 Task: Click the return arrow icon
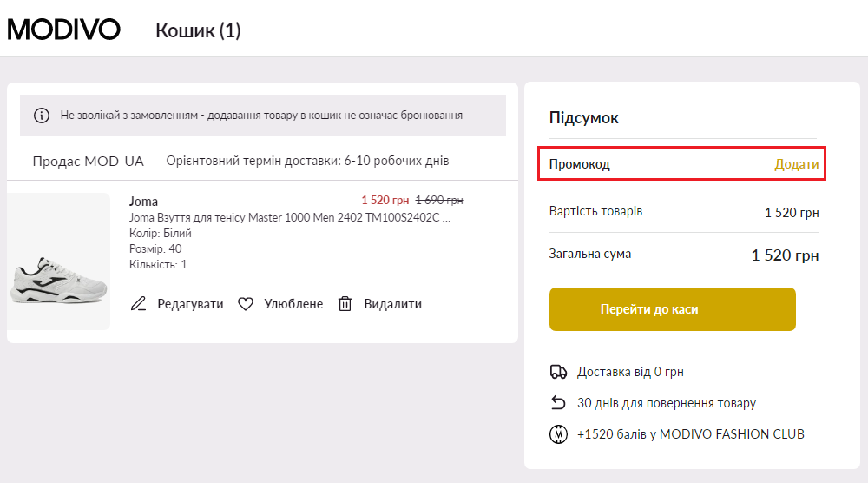click(x=558, y=403)
